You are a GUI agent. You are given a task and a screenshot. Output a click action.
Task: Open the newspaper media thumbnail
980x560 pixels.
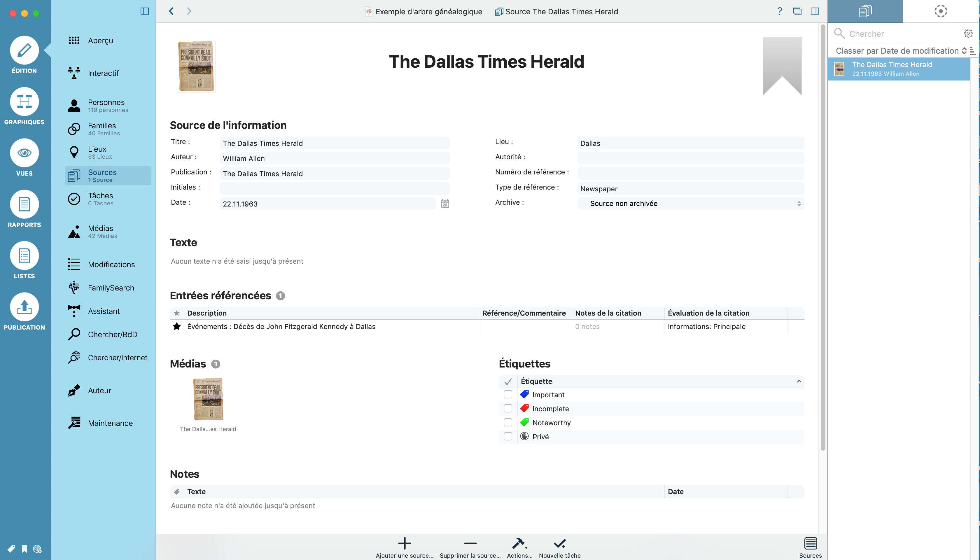point(208,399)
